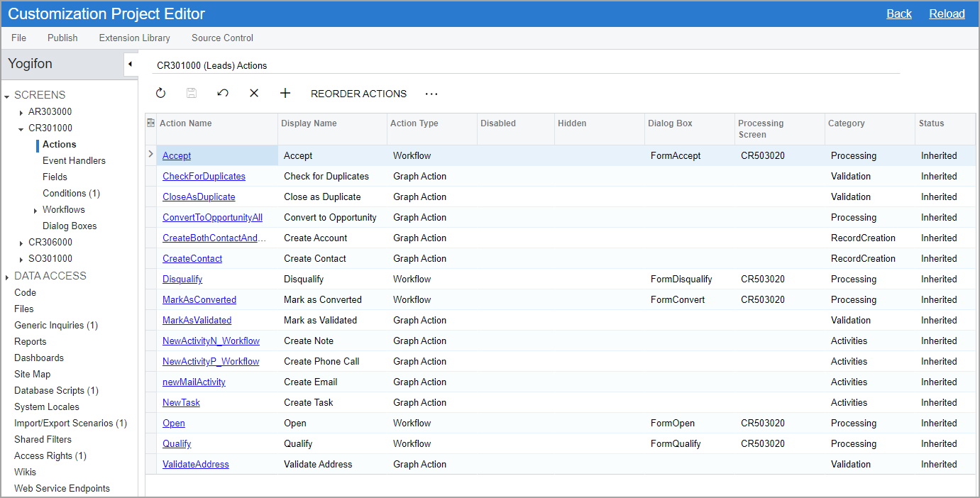The image size is (980, 498).
Task: Expand the Workflows tree node
Action: (35, 210)
